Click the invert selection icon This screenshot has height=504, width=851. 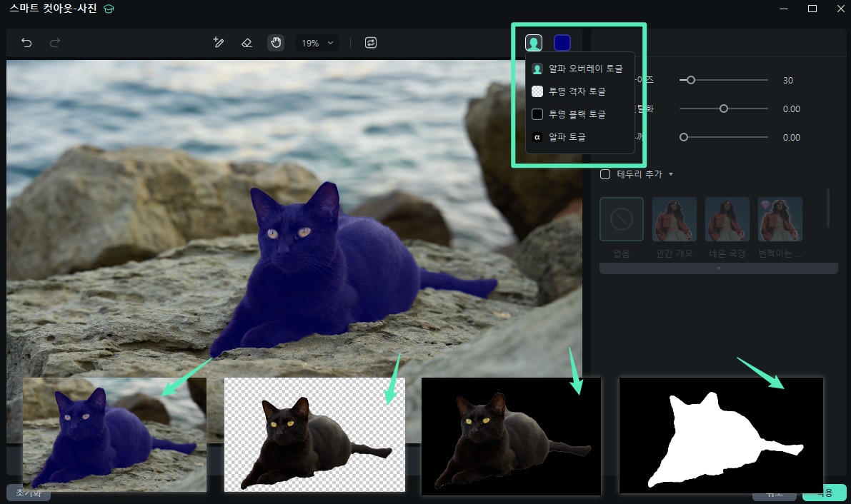(371, 43)
